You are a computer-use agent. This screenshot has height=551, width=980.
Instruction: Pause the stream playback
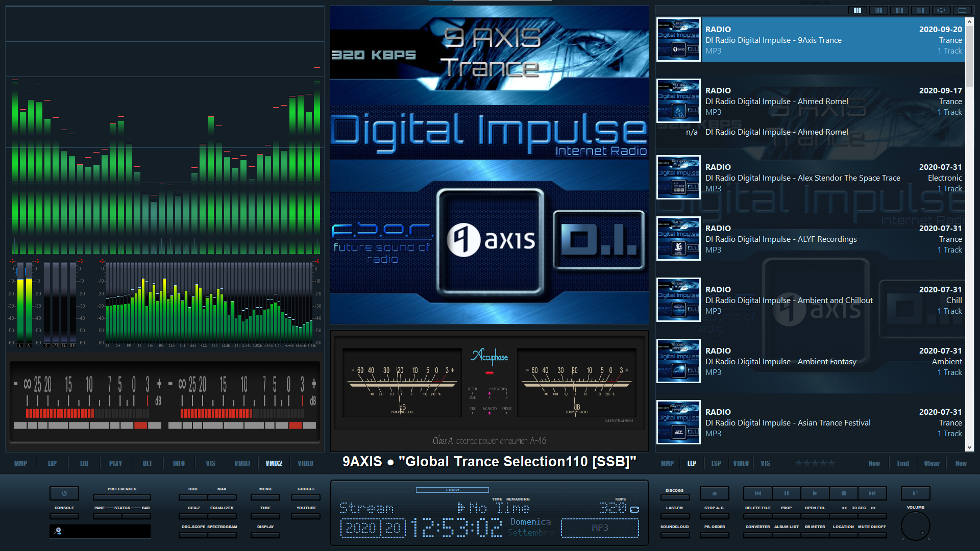click(787, 493)
